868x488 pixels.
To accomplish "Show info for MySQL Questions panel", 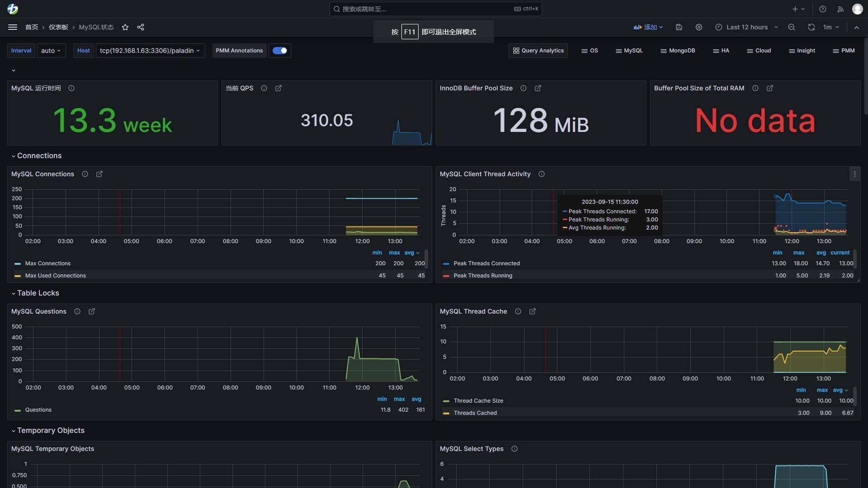I will 77,311.
